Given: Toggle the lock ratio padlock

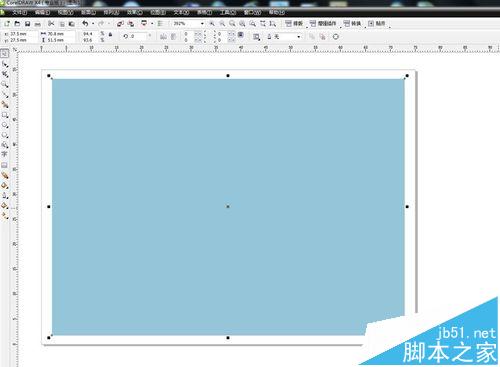Looking at the screenshot, I should click(x=110, y=34).
